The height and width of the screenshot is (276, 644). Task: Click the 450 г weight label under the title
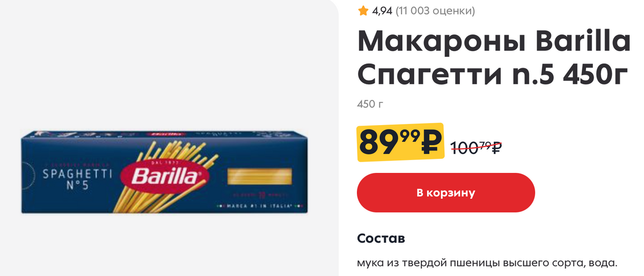[x=370, y=104]
